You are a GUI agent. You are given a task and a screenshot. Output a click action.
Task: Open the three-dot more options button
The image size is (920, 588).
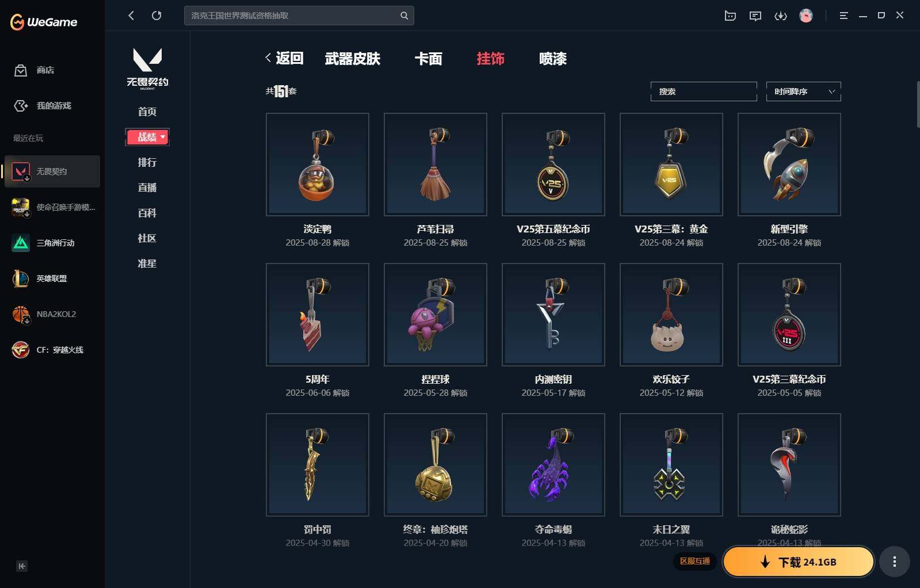pyautogui.click(x=894, y=562)
